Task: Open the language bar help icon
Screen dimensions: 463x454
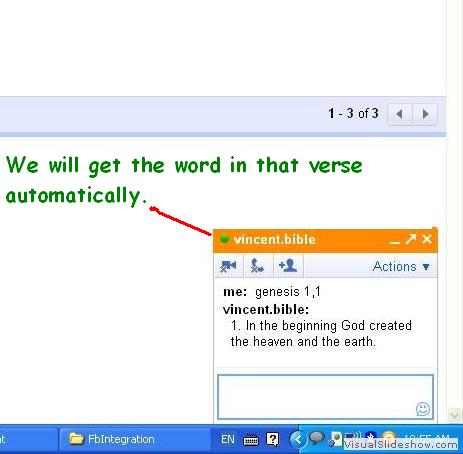Action: (272, 440)
